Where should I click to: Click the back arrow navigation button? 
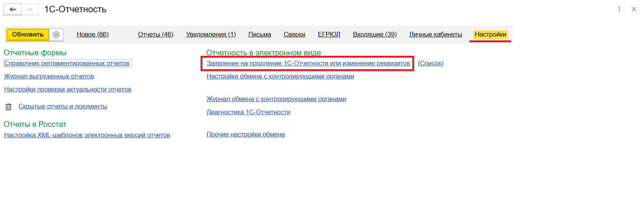click(12, 9)
